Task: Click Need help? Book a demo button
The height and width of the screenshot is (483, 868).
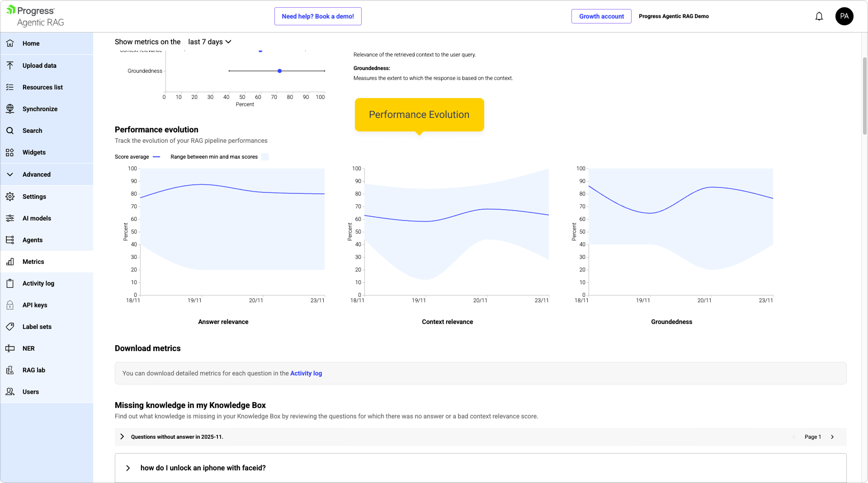Action: click(x=318, y=16)
